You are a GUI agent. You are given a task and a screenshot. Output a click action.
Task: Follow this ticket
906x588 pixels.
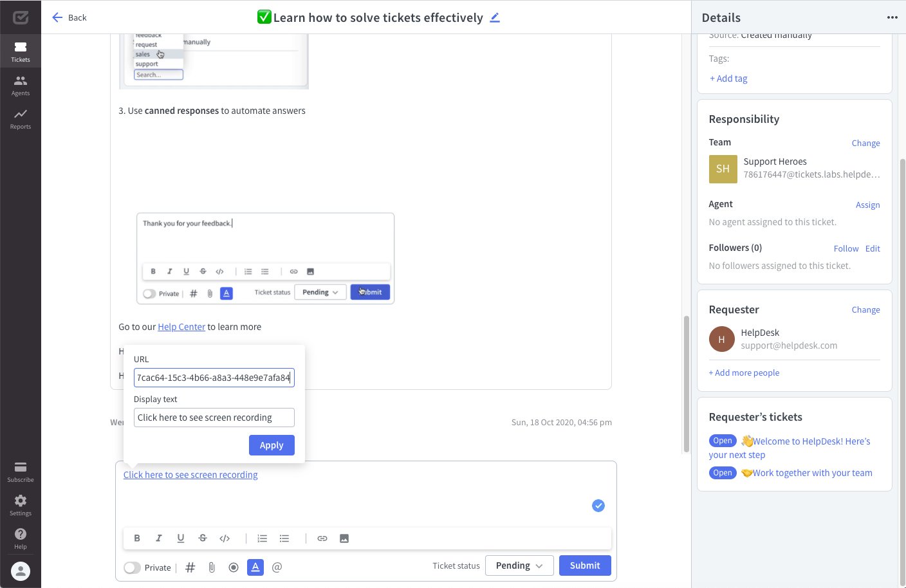[846, 249]
